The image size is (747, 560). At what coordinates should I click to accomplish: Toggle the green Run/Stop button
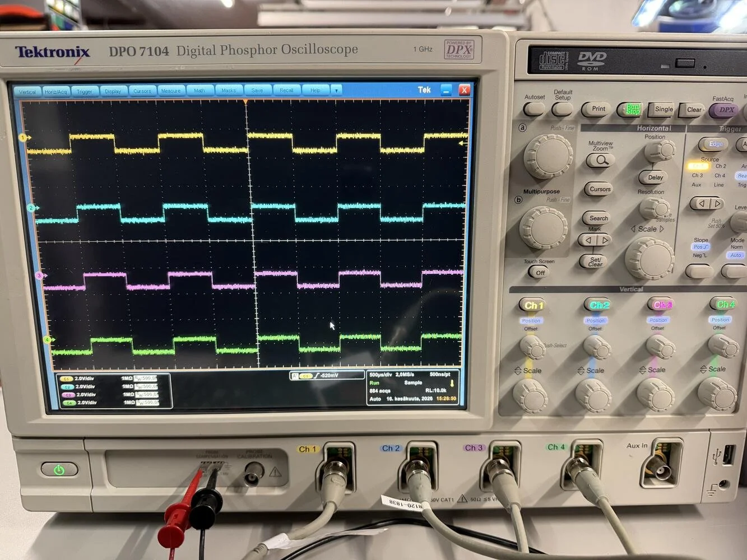[x=632, y=109]
